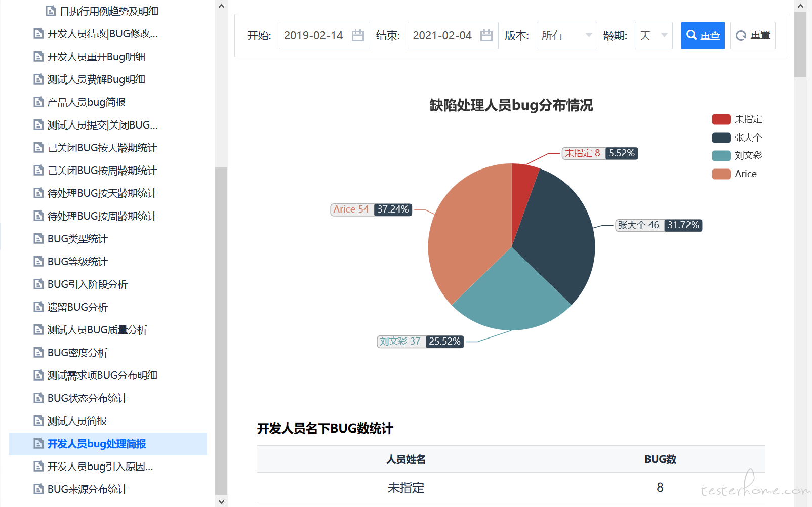The height and width of the screenshot is (507, 812).
Task: Click the 重置 reset button
Action: pos(753,35)
